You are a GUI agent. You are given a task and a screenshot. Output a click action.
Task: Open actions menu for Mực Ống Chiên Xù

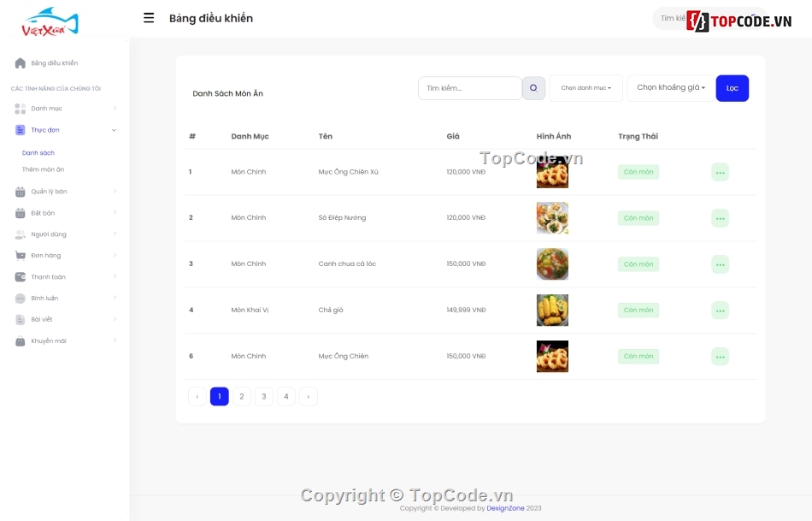[x=720, y=172]
